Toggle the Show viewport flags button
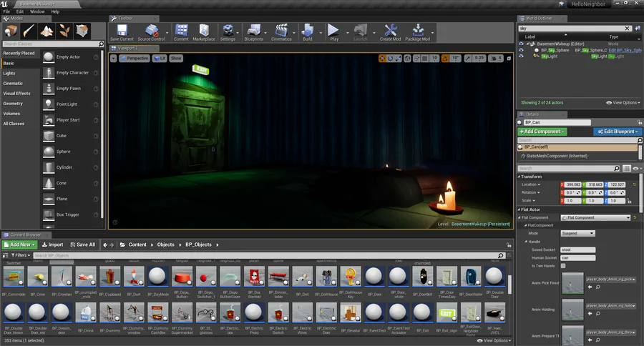Viewport: 644px width, 346px height. pos(176,59)
